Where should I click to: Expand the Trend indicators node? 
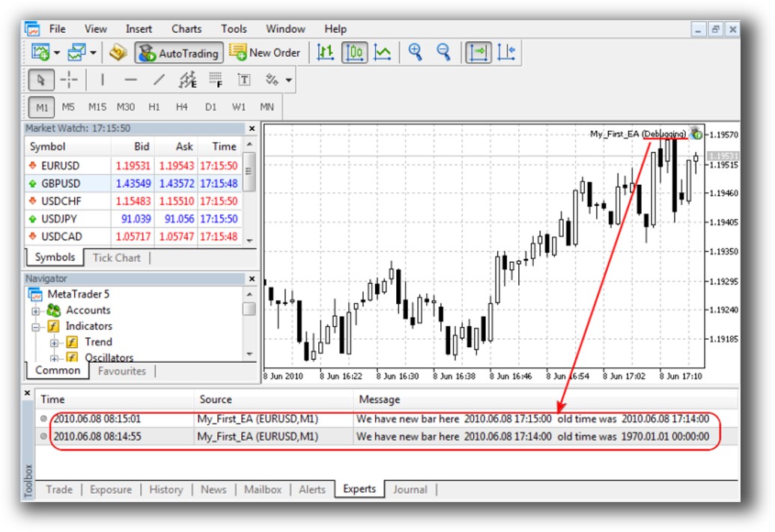click(55, 342)
